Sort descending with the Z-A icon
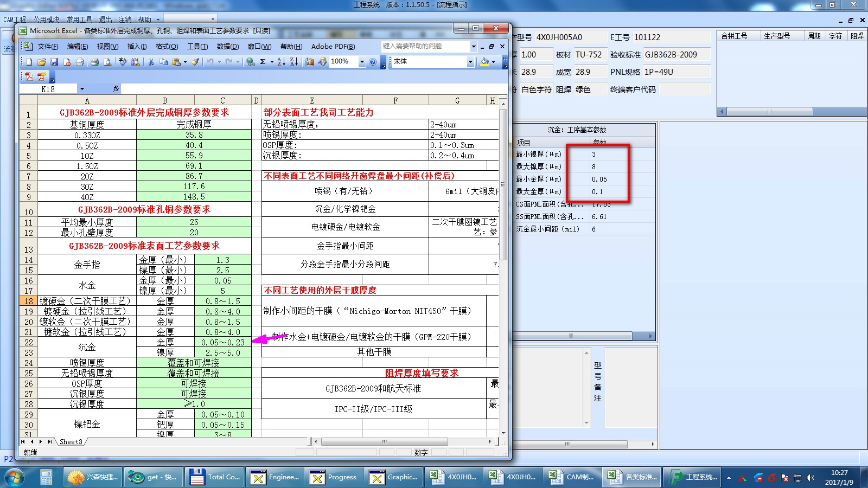The image size is (868, 488). [294, 62]
